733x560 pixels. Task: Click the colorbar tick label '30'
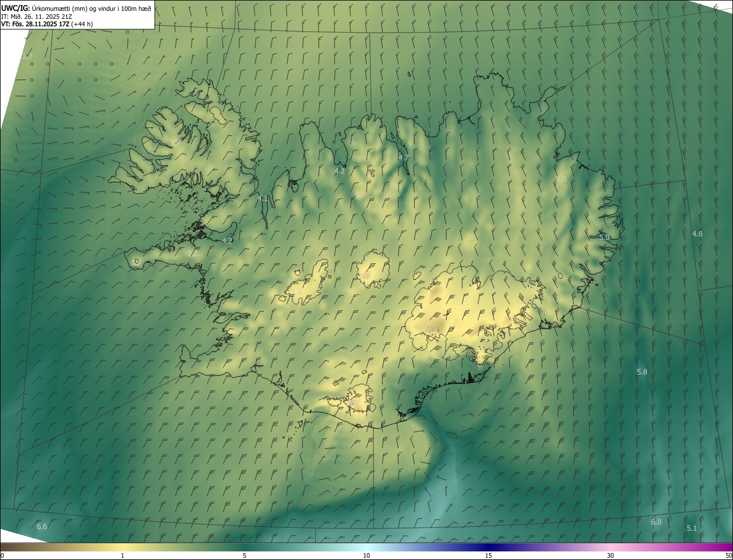pyautogui.click(x=610, y=555)
